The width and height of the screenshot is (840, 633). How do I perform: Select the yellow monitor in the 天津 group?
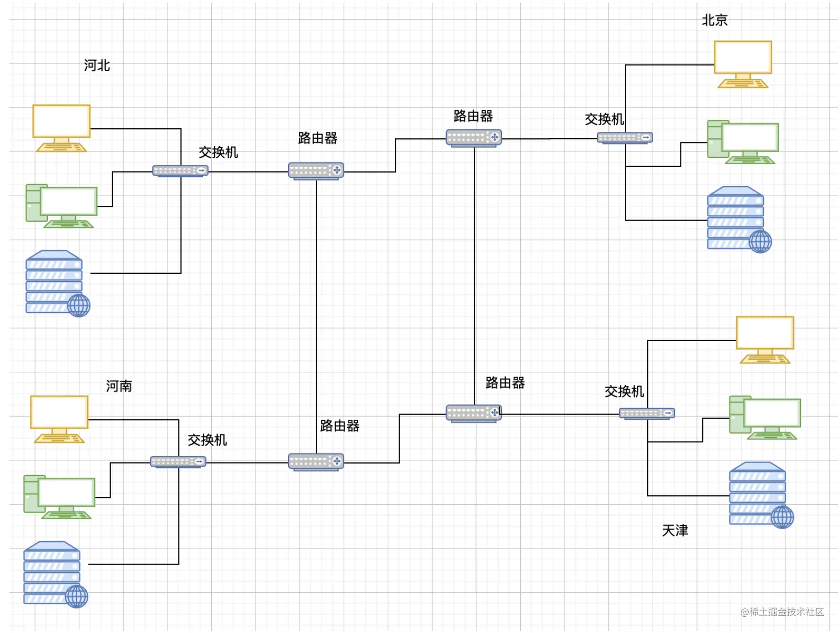pyautogui.click(x=765, y=340)
